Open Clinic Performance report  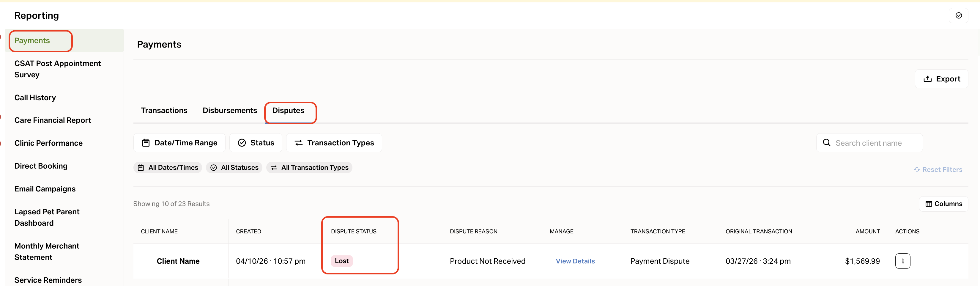pyautogui.click(x=48, y=143)
